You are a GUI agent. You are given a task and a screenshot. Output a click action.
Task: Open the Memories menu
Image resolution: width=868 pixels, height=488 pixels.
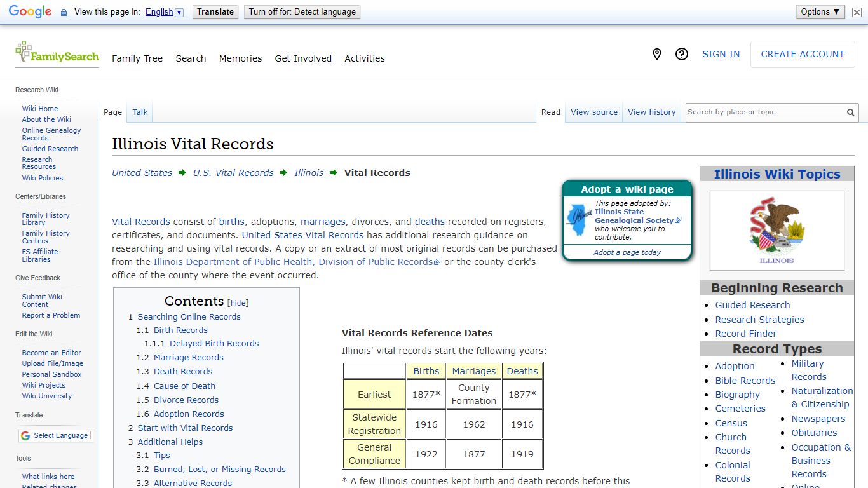point(240,58)
